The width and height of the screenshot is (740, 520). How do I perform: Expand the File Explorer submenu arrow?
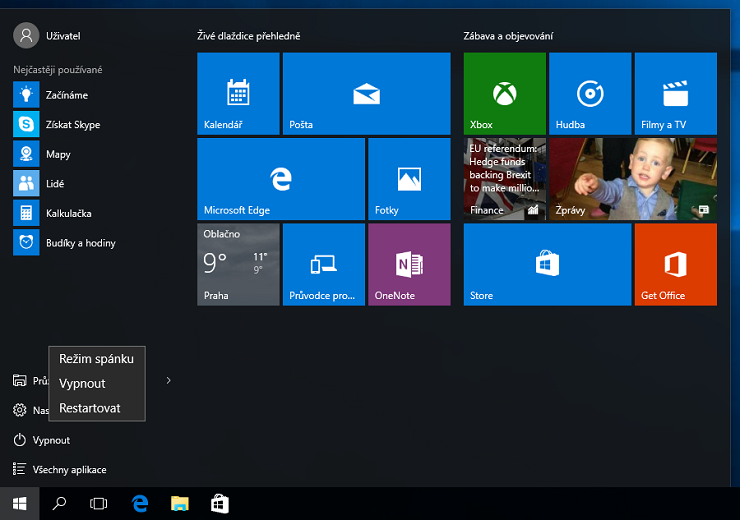(168, 380)
